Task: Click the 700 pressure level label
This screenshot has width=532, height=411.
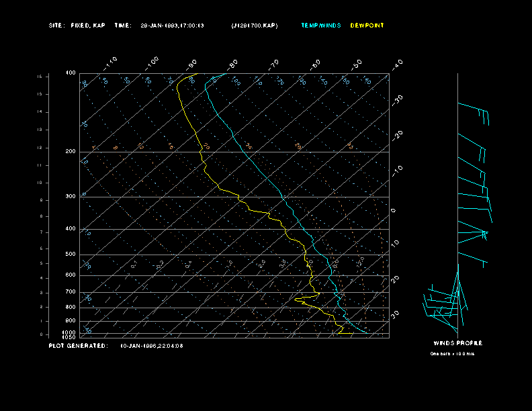Action: click(x=71, y=291)
